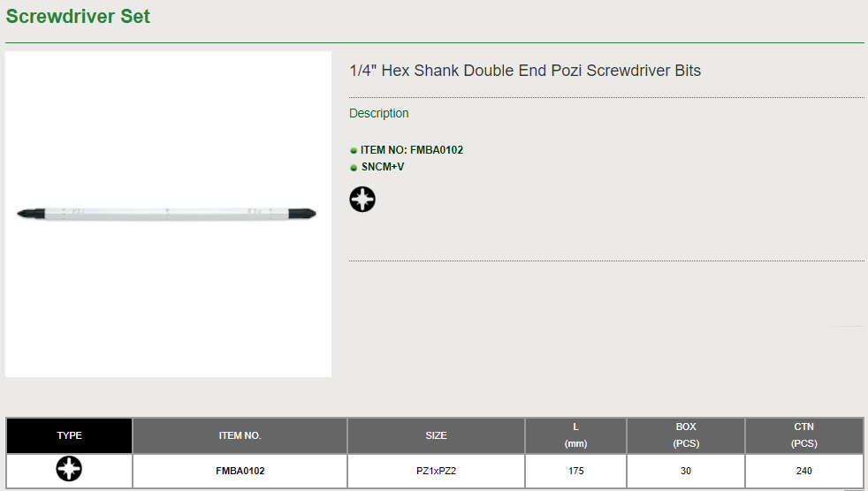The image size is (868, 491).
Task: Click the Pozidriv icon under the description
Action: tap(362, 200)
